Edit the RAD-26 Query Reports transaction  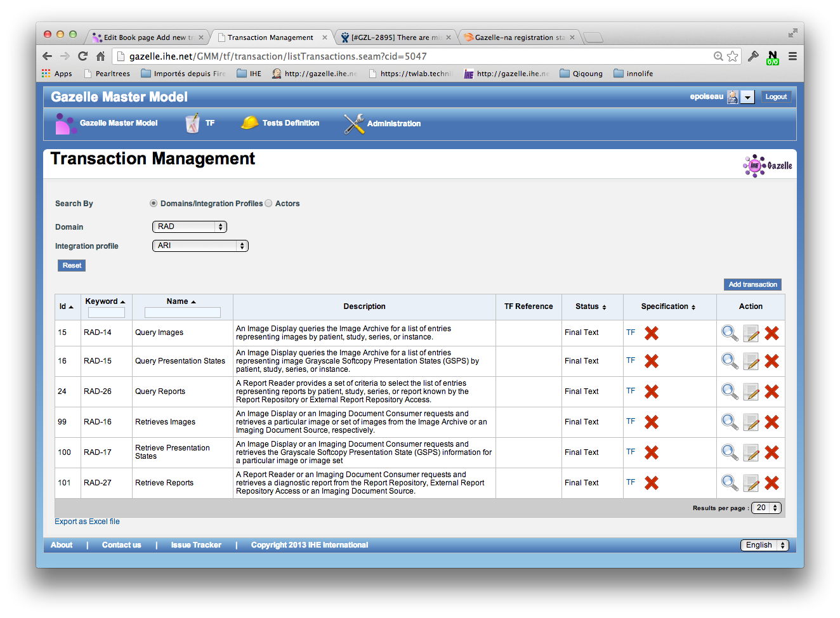(751, 391)
